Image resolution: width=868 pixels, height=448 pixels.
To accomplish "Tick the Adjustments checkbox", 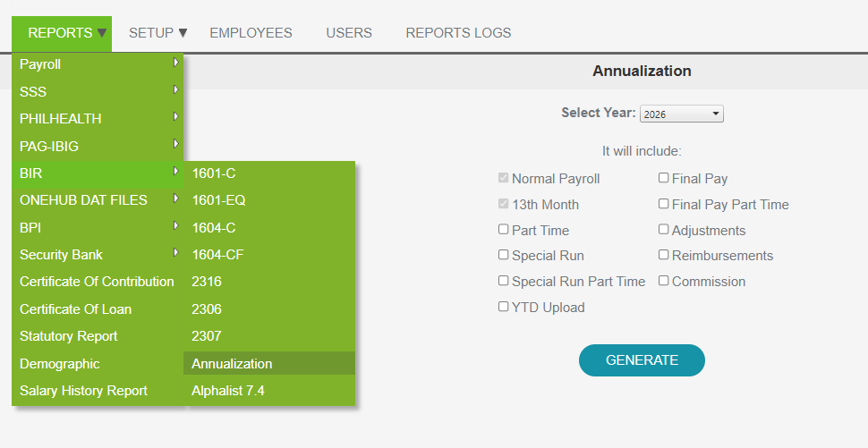I will point(664,230).
